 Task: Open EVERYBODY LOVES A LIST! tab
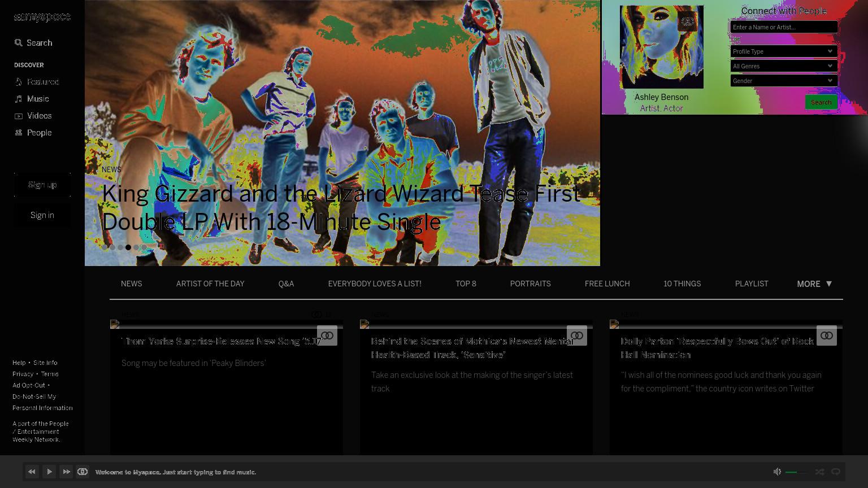click(375, 284)
